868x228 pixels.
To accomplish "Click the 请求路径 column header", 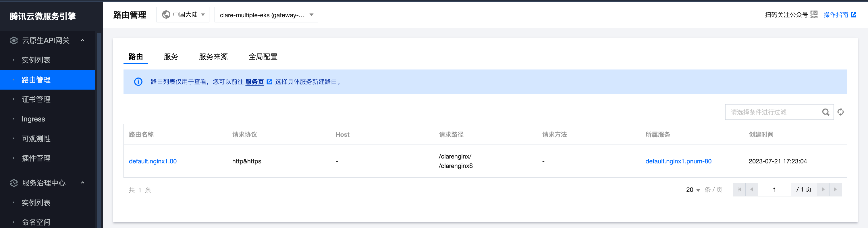I will (451, 134).
